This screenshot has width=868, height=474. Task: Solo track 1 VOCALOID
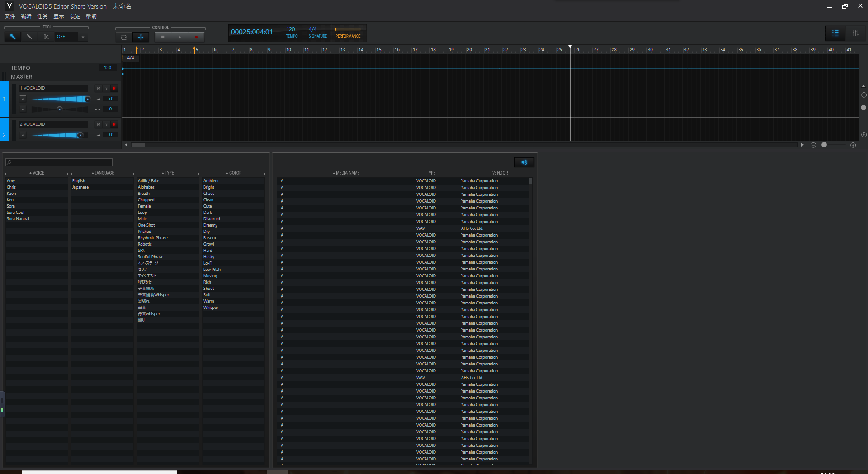(107, 88)
